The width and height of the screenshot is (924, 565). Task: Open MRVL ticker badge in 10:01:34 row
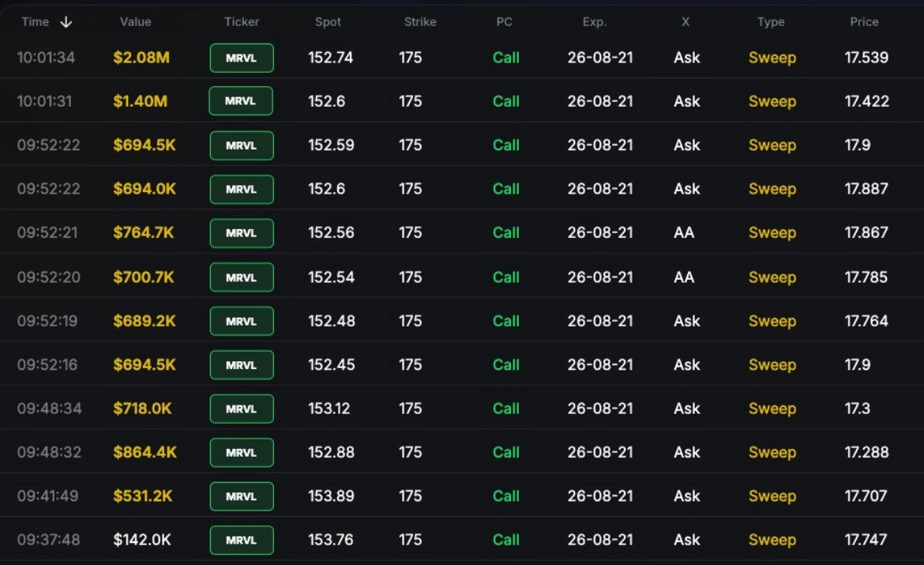242,58
